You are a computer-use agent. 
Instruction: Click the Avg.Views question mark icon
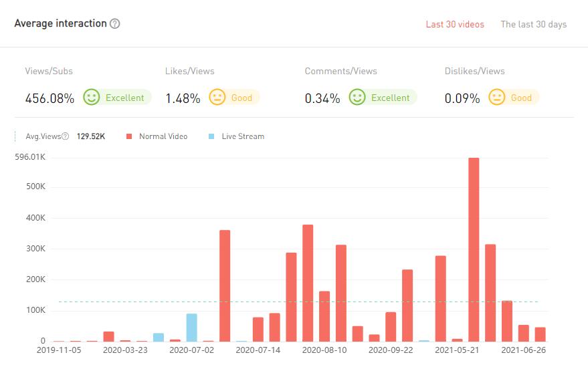click(66, 136)
